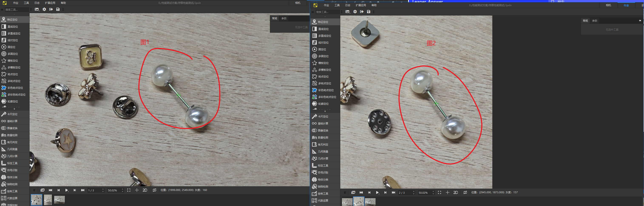Click load image icon in left window toolbar

(37, 10)
